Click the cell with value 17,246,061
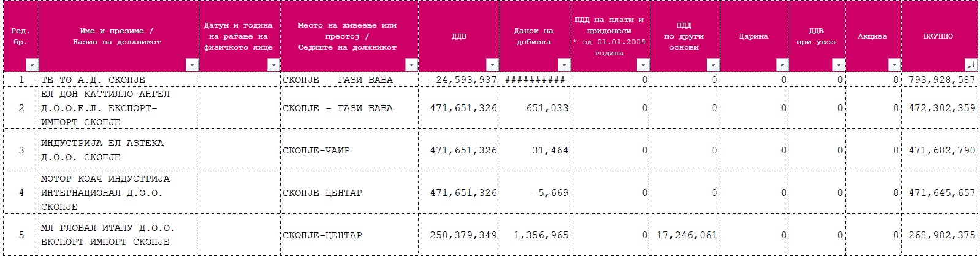 point(685,235)
